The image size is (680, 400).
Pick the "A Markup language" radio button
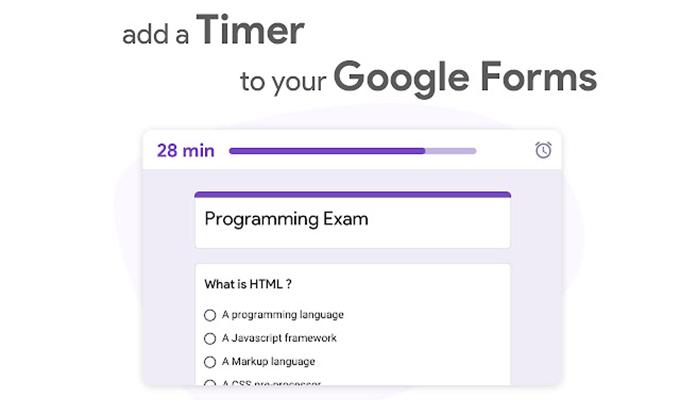[210, 362]
